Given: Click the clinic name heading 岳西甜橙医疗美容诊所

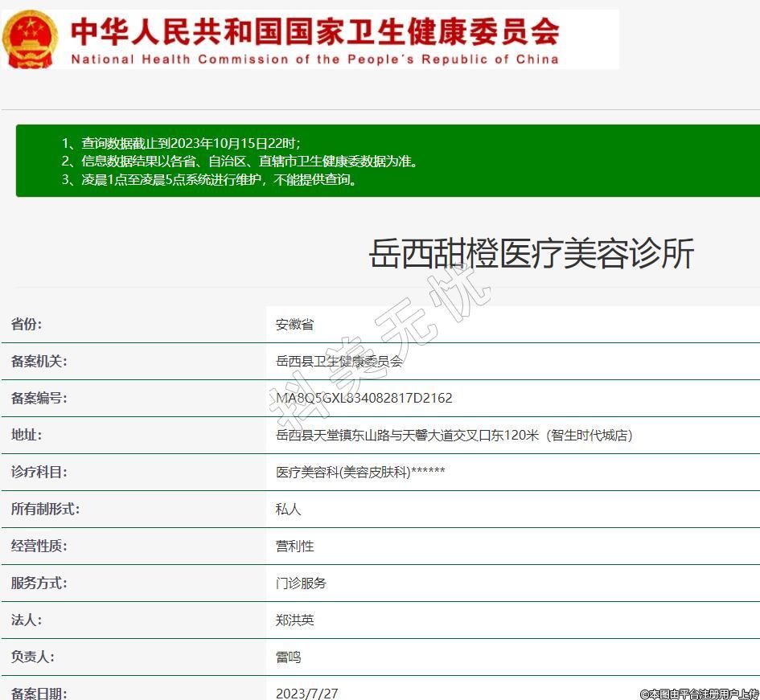Looking at the screenshot, I should 531,254.
